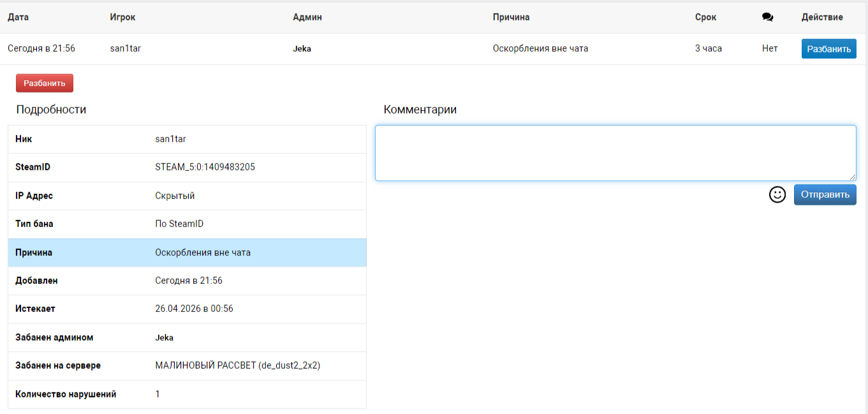
Task: Open the emoji picker smiley icon
Action: pos(777,195)
